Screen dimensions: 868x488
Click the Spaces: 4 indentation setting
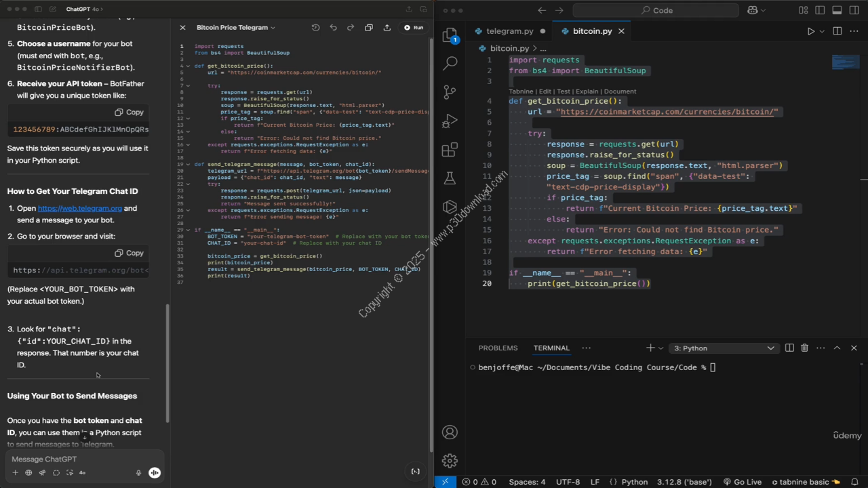pyautogui.click(x=527, y=482)
